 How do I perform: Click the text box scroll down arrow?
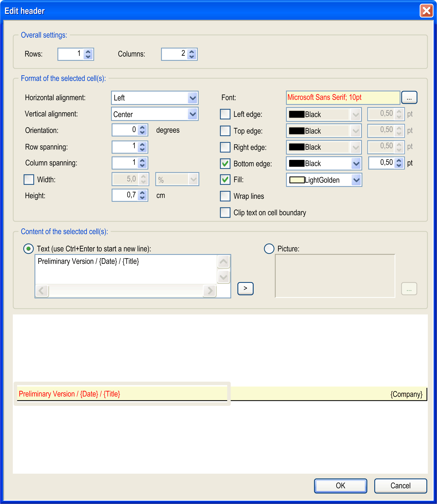pyautogui.click(x=223, y=277)
